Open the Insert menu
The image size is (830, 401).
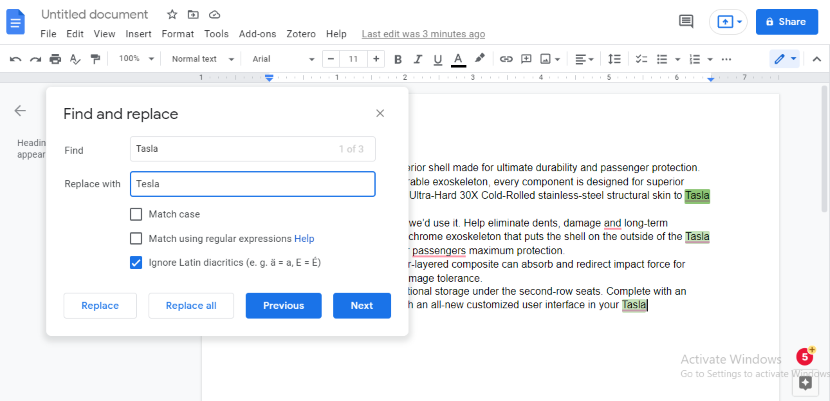point(138,34)
